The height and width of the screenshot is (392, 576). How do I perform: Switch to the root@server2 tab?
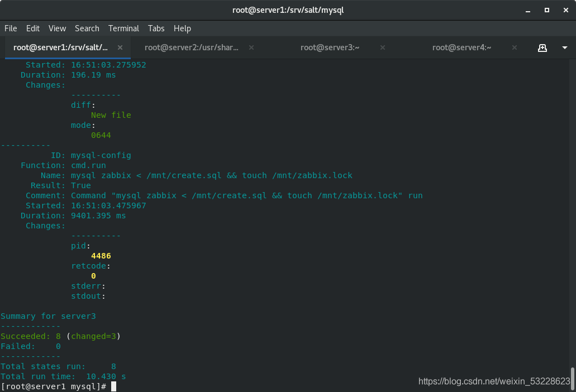[192, 47]
